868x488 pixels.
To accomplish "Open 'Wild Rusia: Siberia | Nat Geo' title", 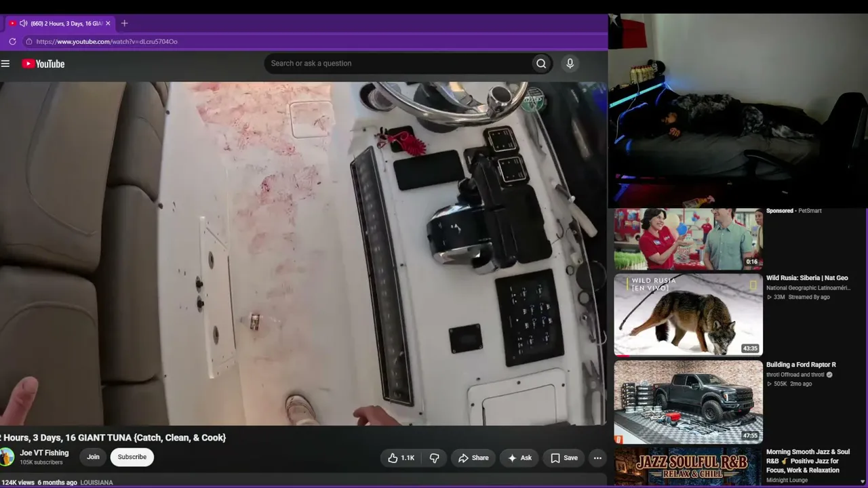I will [x=807, y=278].
